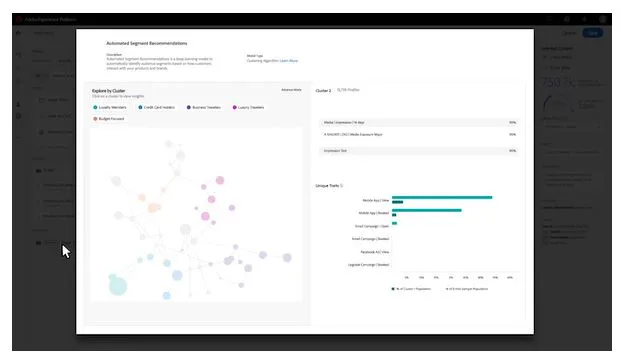622x361 pixels.
Task: Open the Home icon in the left sidebar
Action: (x=18, y=33)
